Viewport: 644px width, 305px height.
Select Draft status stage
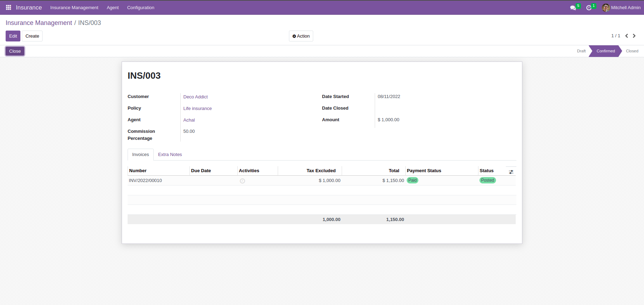pos(581,51)
